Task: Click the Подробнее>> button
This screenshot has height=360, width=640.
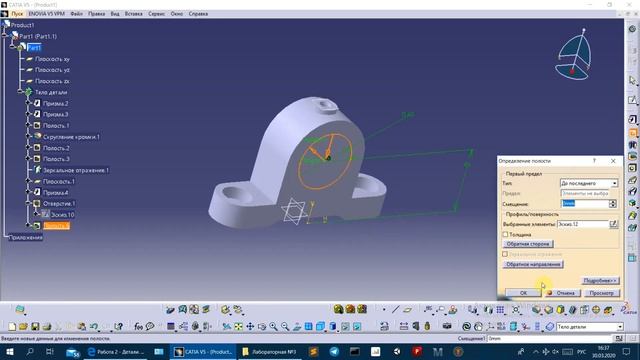Action: click(600, 280)
